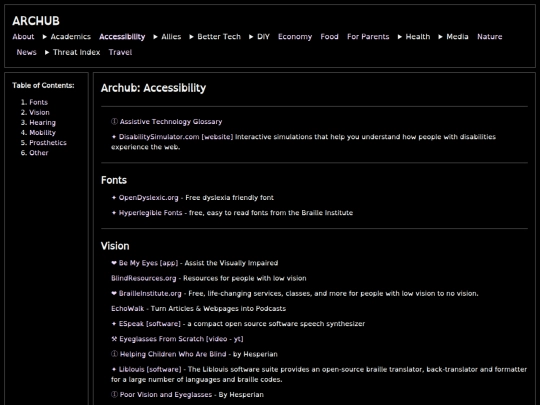Go to the Food section
The width and height of the screenshot is (540, 405).
330,37
